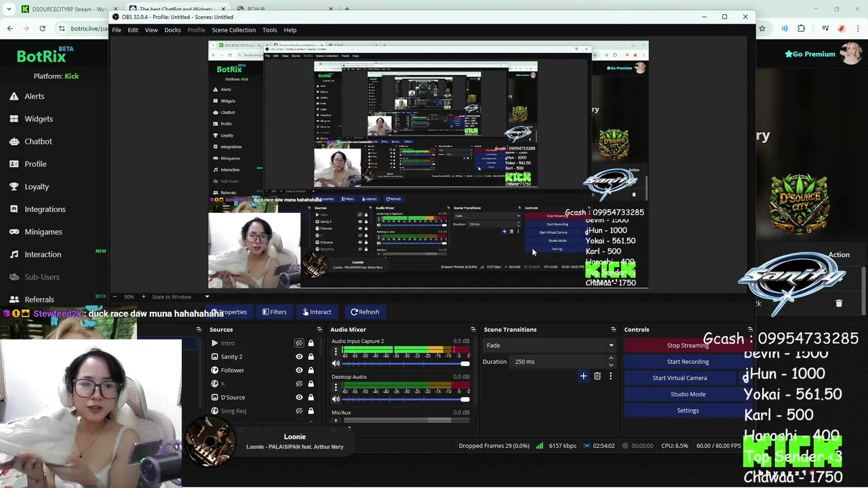Click zoom in plus in preview bar

click(144, 296)
